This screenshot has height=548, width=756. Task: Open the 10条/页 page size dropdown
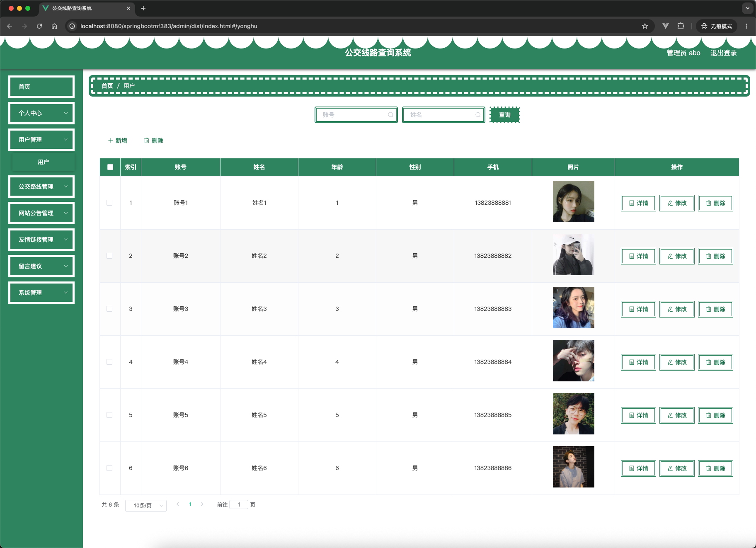point(146,505)
